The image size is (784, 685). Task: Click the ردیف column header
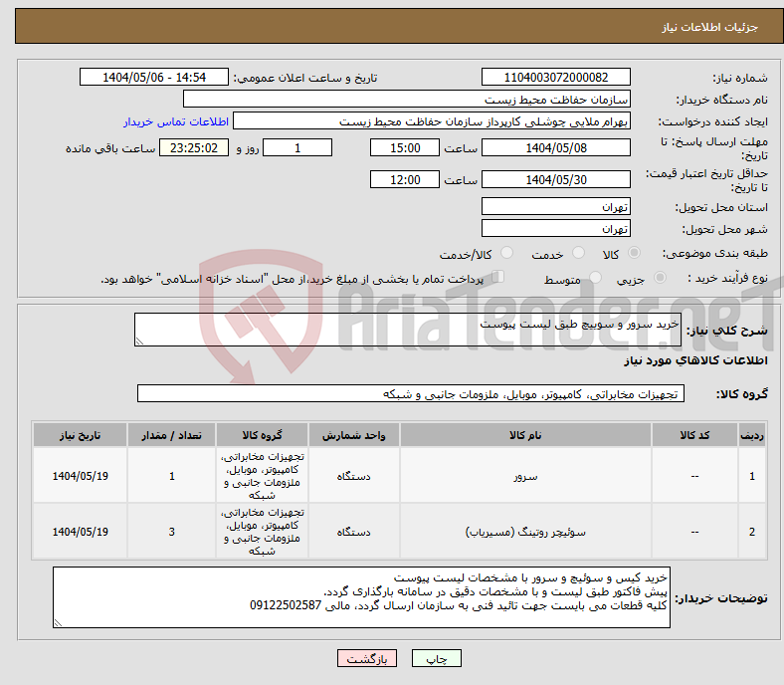tap(751, 435)
